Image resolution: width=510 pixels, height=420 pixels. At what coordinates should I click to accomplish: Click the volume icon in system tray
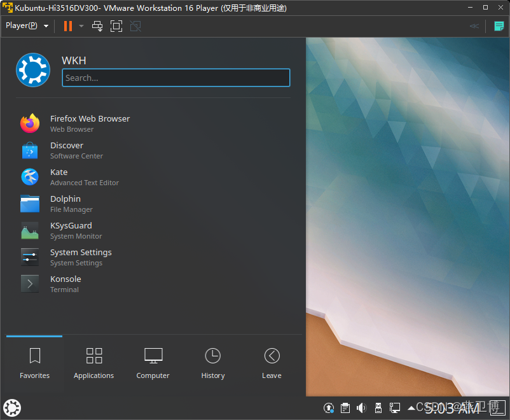pyautogui.click(x=361, y=408)
